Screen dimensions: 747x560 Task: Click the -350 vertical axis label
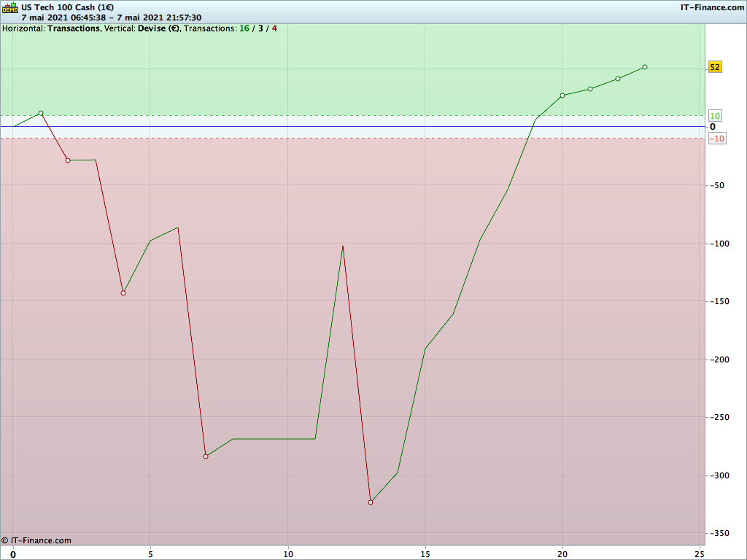click(719, 533)
